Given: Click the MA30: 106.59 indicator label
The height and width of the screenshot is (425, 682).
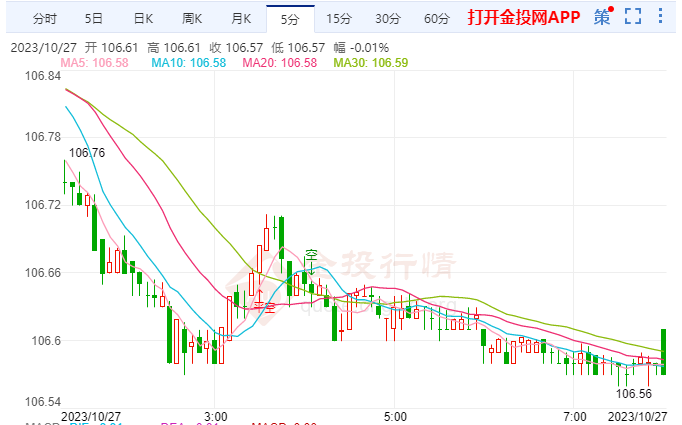Looking at the screenshot, I should click(371, 63).
